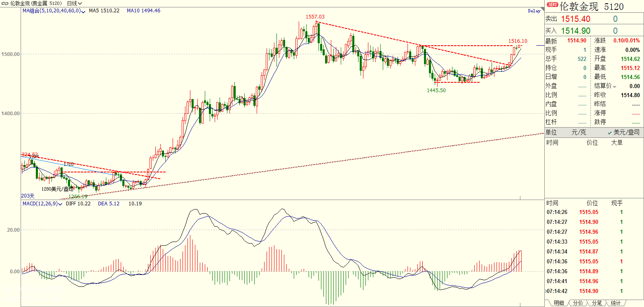Click the red 延时 delay badge
This screenshot has height=307, width=644.
click(x=552, y=5)
